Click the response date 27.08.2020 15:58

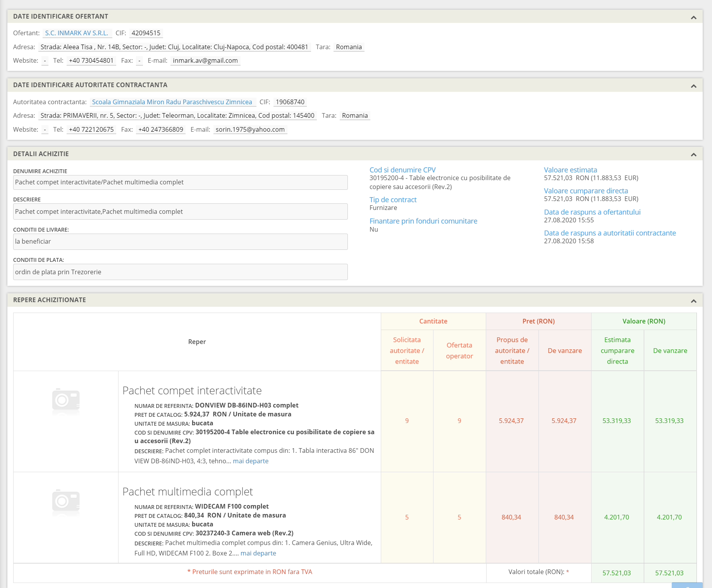pos(569,241)
